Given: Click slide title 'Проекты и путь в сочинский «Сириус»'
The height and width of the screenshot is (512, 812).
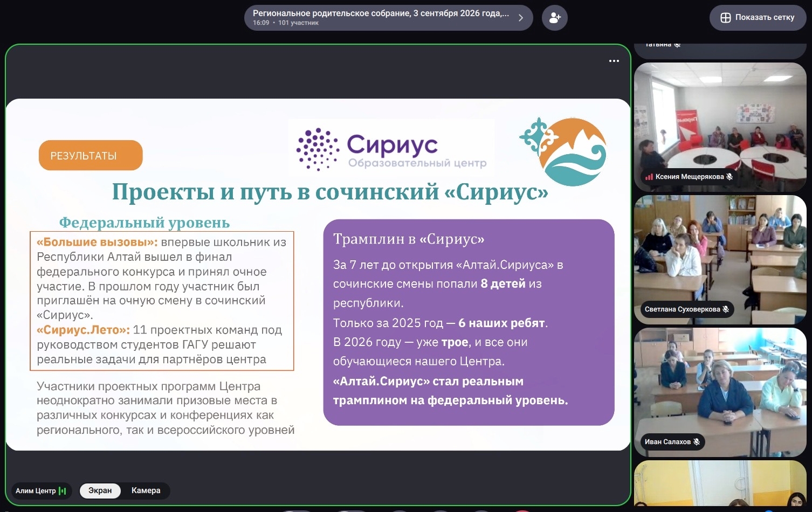Looking at the screenshot, I should tap(330, 192).
